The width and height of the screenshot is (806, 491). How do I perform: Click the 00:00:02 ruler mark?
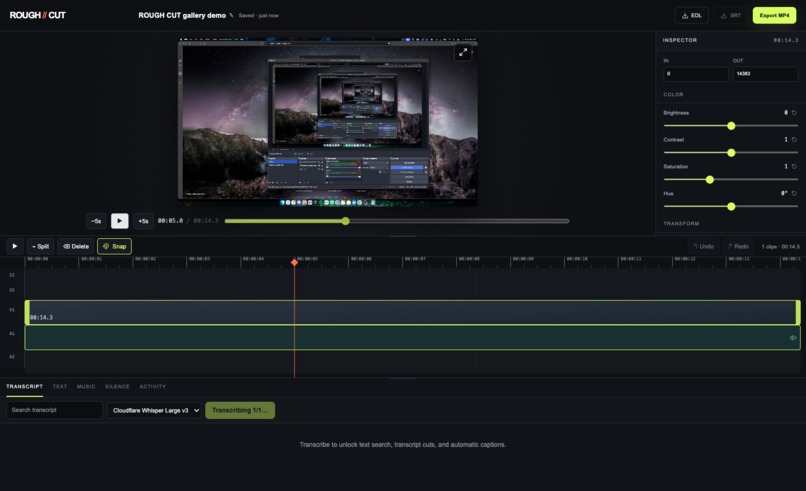pos(145,259)
